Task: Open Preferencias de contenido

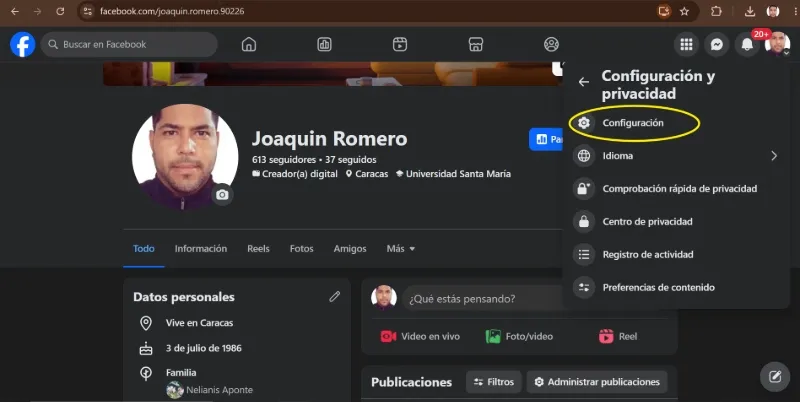Action: 677,287
